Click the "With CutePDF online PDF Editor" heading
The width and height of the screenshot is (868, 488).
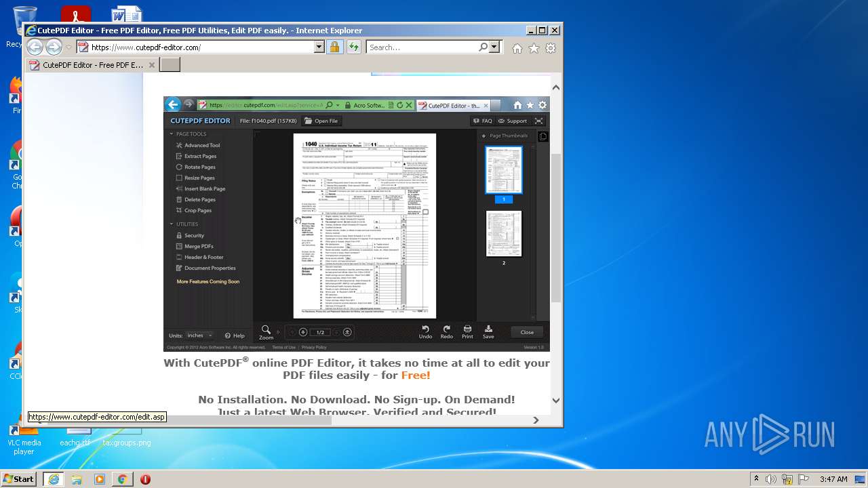(x=357, y=369)
